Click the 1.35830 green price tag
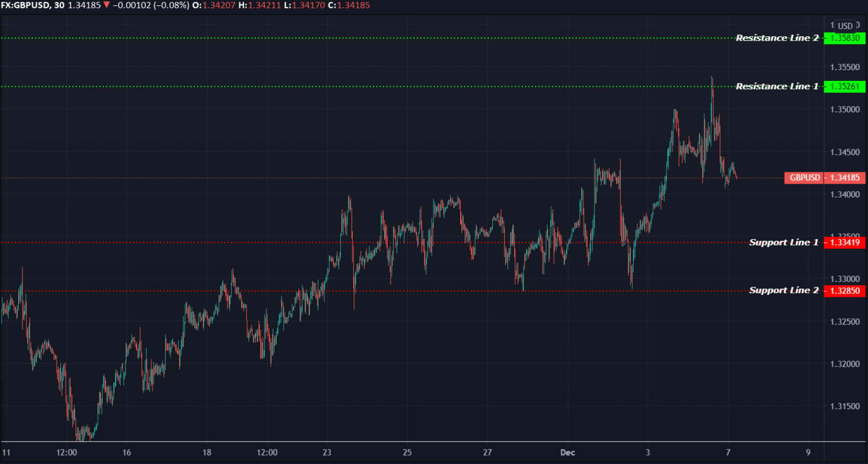 click(x=844, y=38)
